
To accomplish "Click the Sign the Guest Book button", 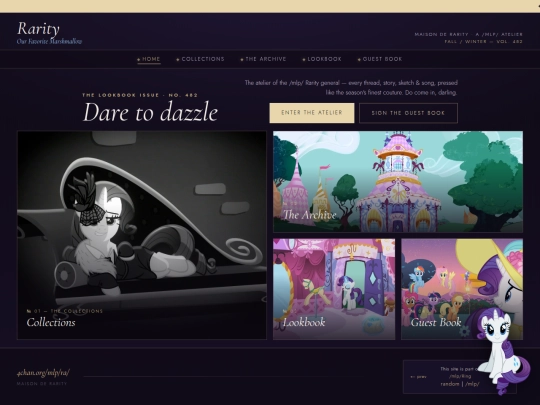I will click(408, 113).
